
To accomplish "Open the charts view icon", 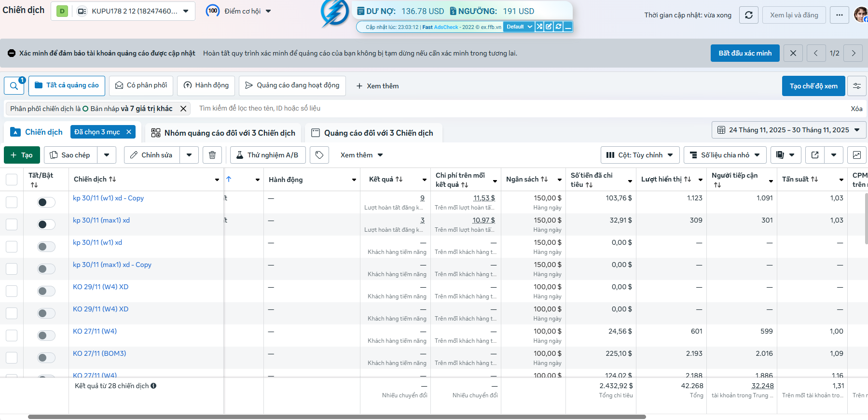I will pyautogui.click(x=857, y=155).
